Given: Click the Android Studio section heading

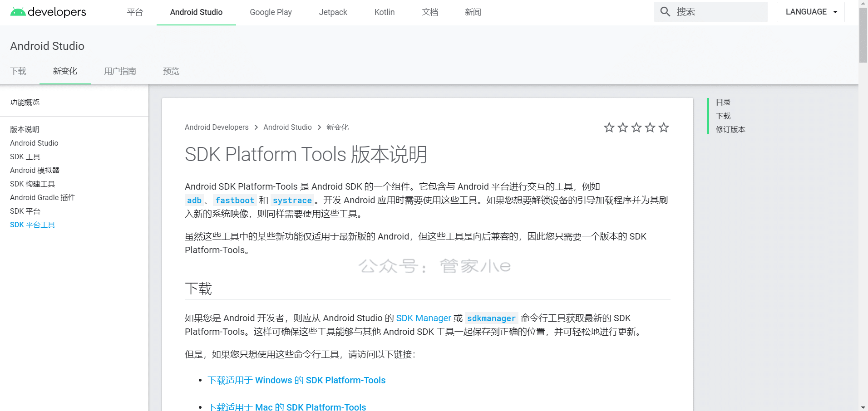Looking at the screenshot, I should (x=47, y=46).
